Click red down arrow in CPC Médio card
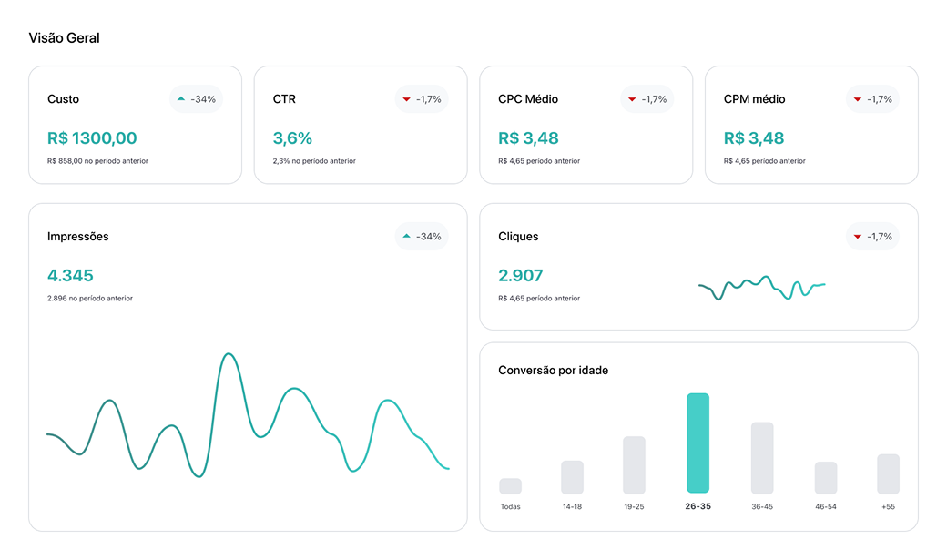Viewport: 947px width, 560px height. (x=632, y=98)
